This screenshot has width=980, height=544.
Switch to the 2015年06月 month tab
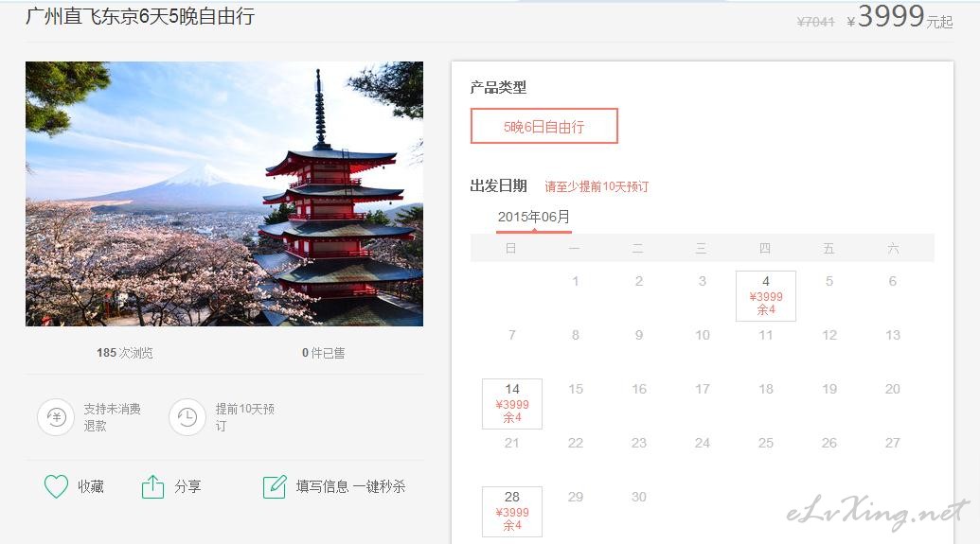[x=534, y=217]
